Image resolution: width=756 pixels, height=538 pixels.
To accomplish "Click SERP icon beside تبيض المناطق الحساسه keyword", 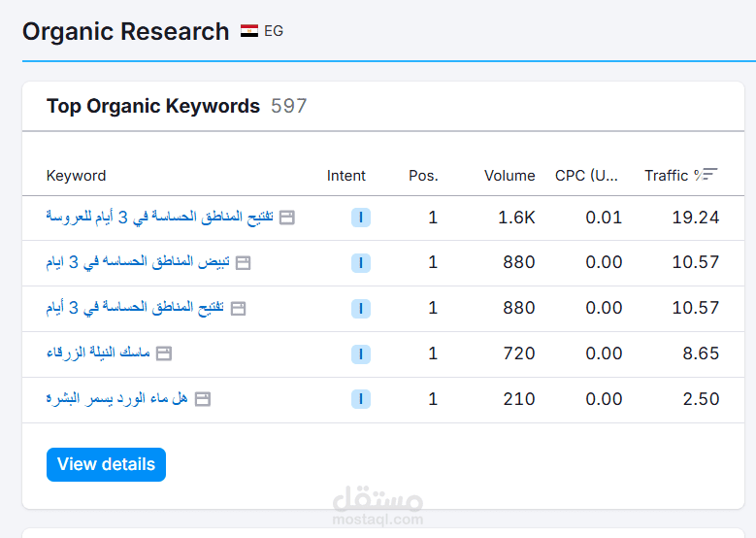I will click(x=243, y=263).
